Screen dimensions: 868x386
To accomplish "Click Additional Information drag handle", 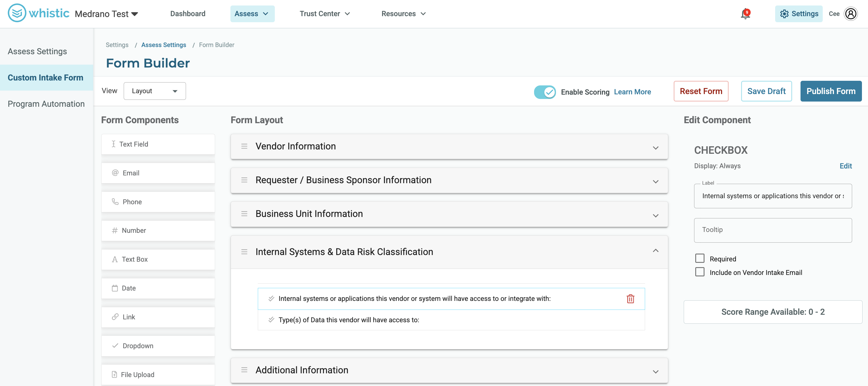I will [244, 370].
